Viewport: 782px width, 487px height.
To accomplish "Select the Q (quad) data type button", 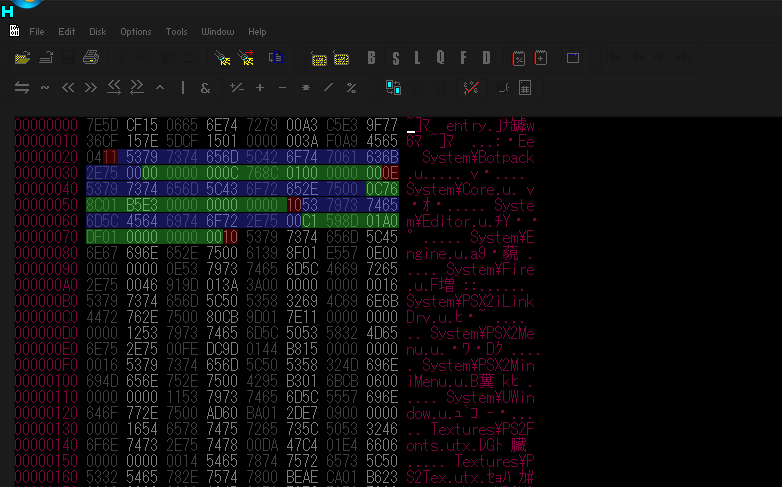I will click(440, 58).
